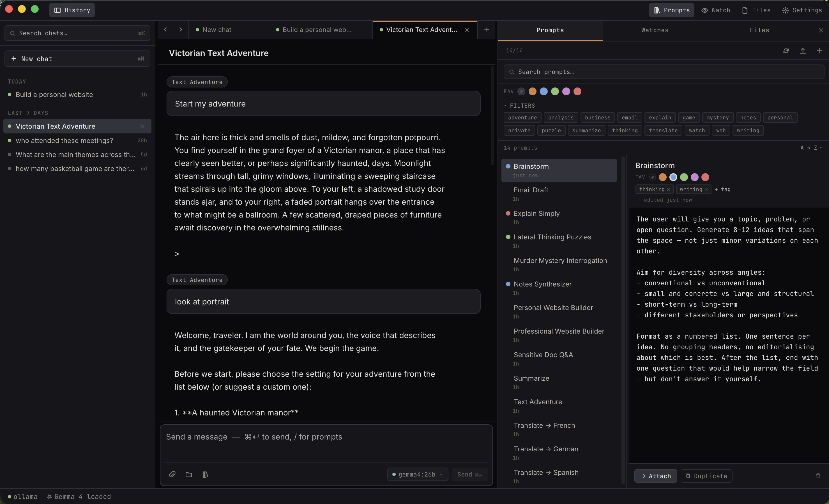Duplicate the Brainstorm prompt
The width and height of the screenshot is (829, 504).
[706, 476]
